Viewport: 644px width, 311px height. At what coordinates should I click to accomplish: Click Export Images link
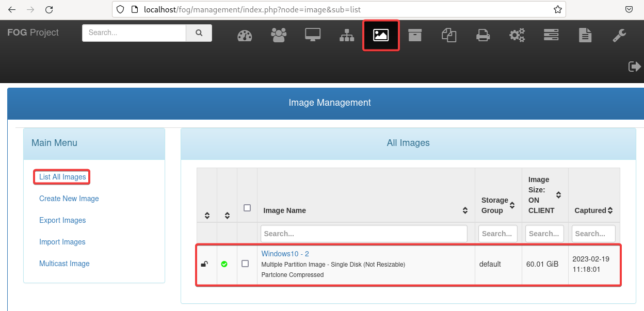point(62,220)
